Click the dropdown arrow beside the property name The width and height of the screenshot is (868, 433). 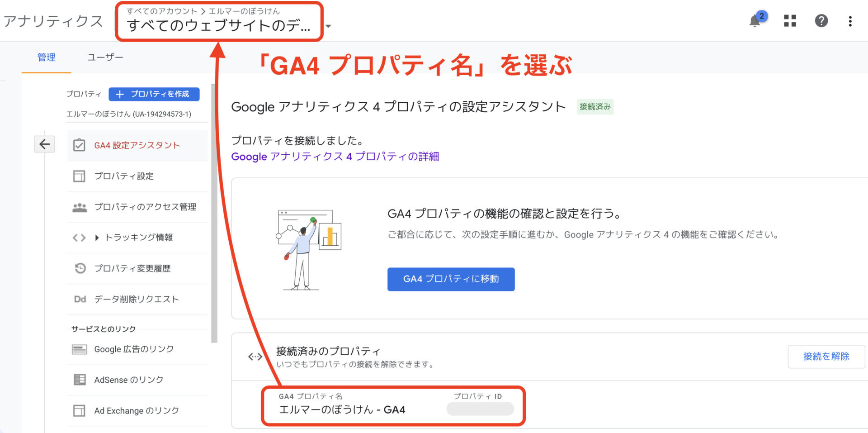pos(328,26)
